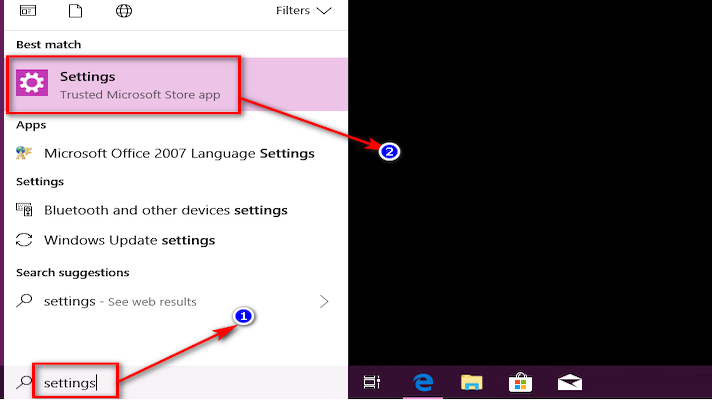Click the magnifier icon beside web suggestion

pyautogui.click(x=24, y=301)
